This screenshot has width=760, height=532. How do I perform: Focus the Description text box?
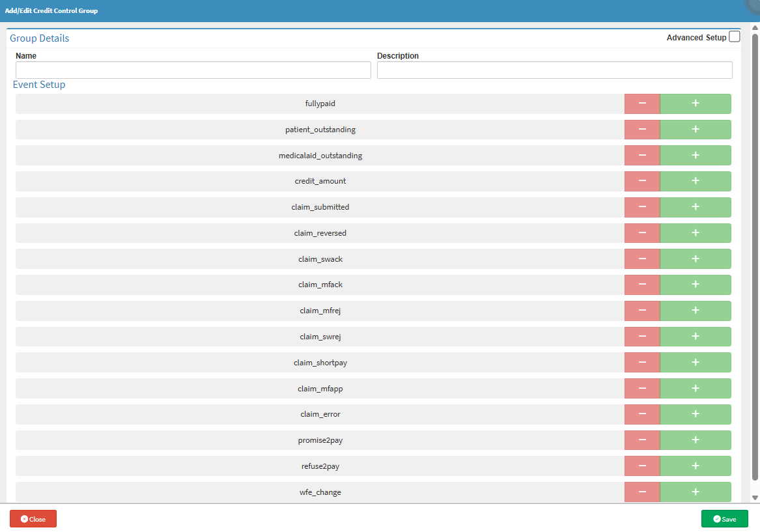coord(554,70)
